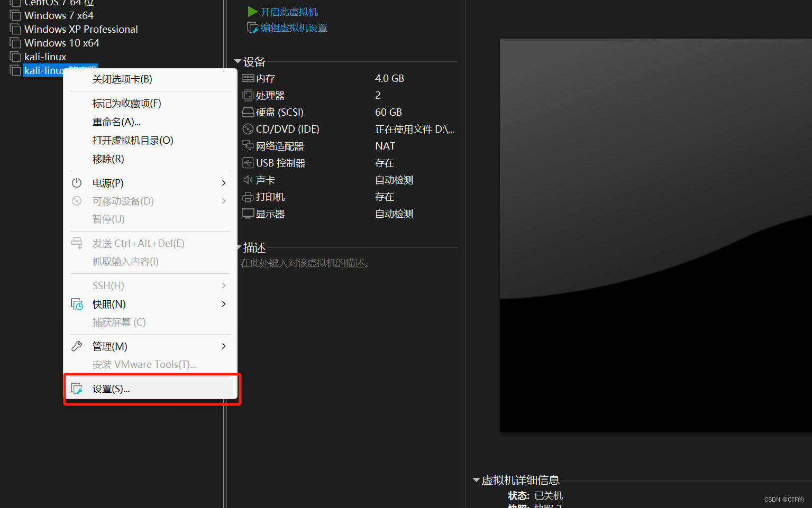Screen dimensions: 812x508
Task: Click the 声卡 value 自动检测
Action: click(x=394, y=180)
